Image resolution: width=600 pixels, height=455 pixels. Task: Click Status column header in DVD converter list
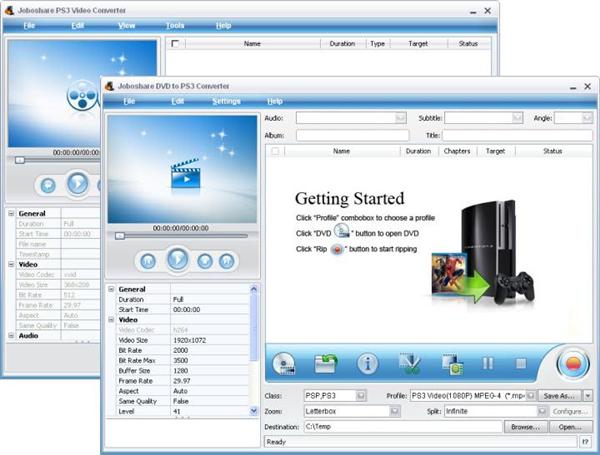553,151
